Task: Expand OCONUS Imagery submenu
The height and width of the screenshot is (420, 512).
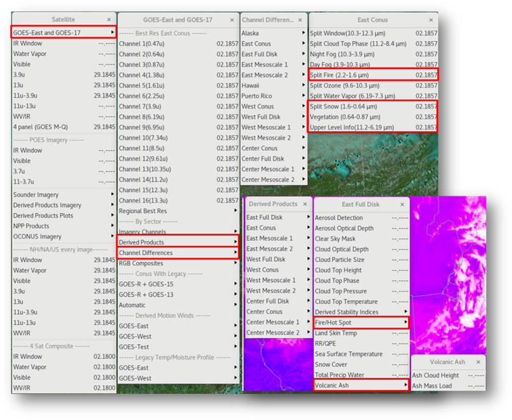Action: 64,236
